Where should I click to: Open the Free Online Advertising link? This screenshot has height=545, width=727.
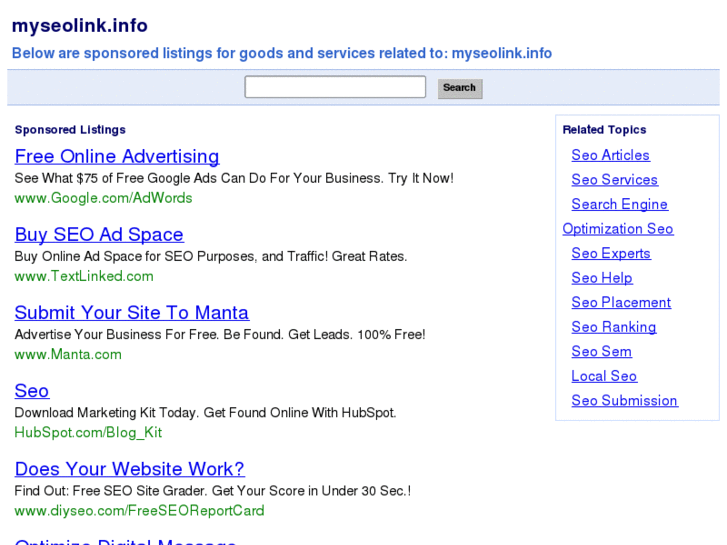click(x=117, y=156)
